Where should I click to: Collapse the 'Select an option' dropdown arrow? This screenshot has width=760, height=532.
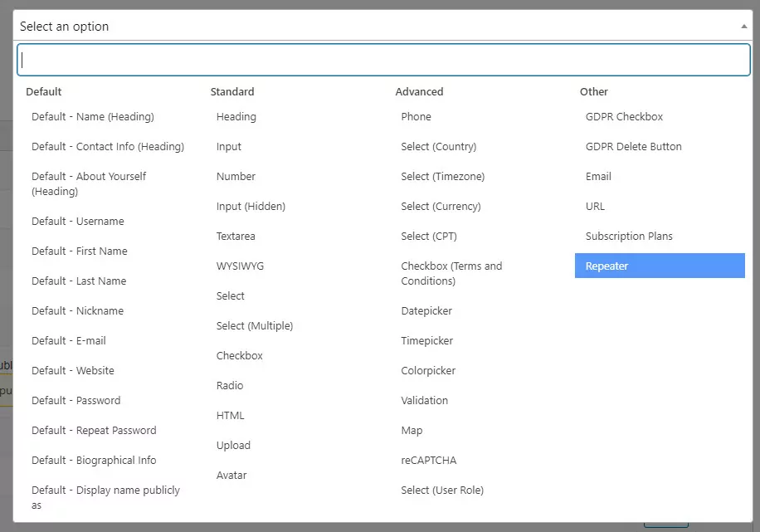coord(743,27)
